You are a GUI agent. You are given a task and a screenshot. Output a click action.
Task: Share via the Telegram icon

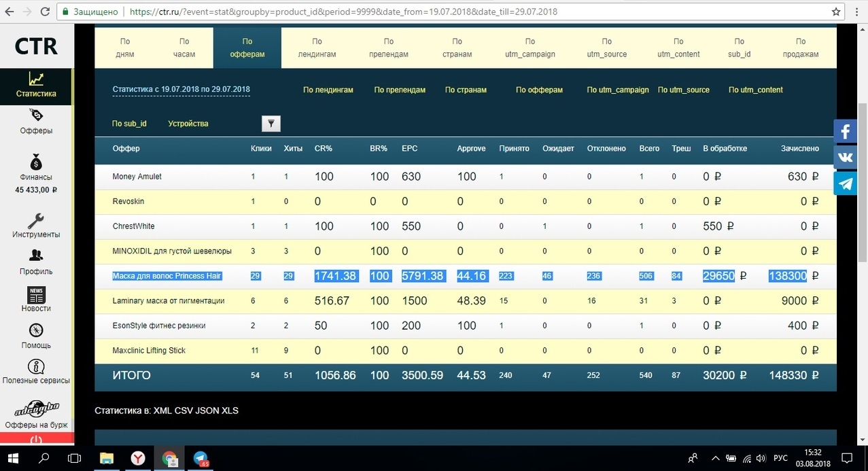846,183
